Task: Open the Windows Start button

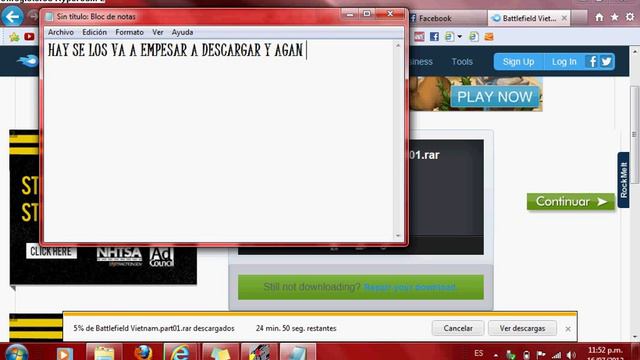Action: click(17, 352)
